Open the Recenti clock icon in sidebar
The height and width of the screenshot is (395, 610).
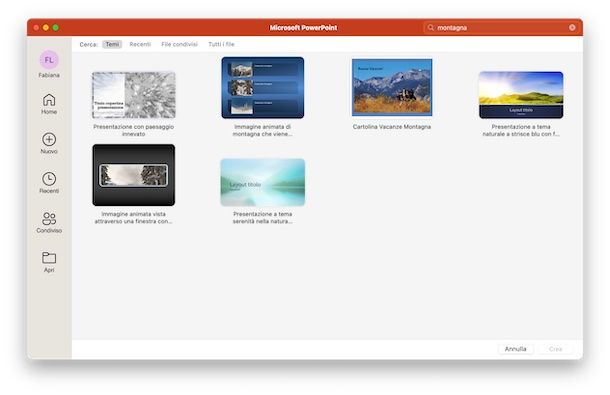(49, 179)
